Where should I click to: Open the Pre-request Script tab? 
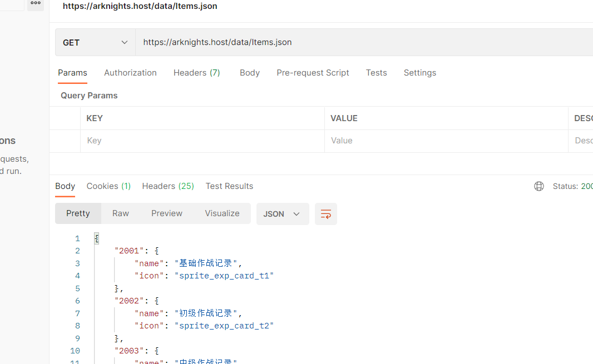tap(313, 73)
